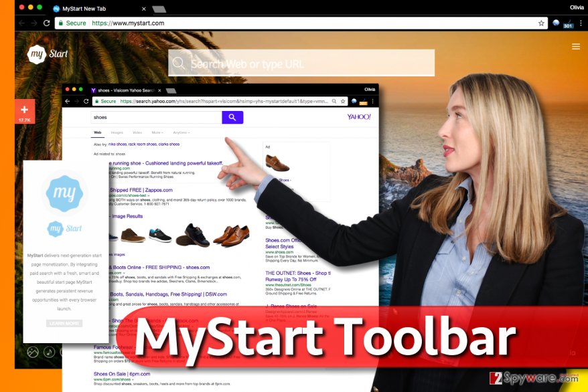
Task: Click the mystart.com address bar
Action: (301, 23)
